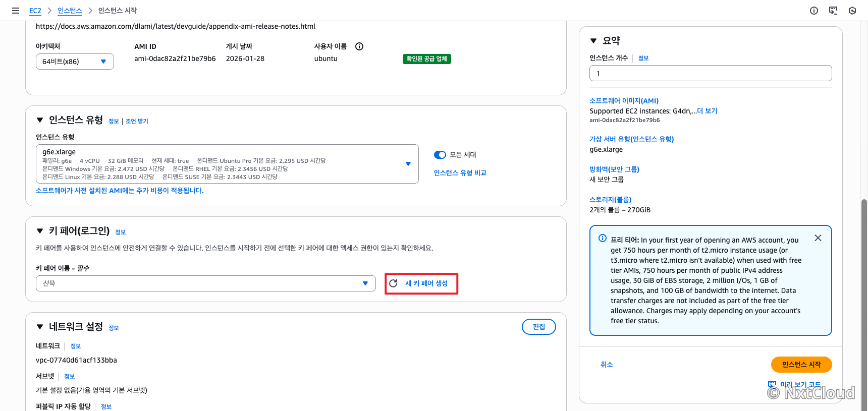Viewport: 868px width, 411px height.
Task: Open the hamburger navigation menu
Action: [x=16, y=11]
